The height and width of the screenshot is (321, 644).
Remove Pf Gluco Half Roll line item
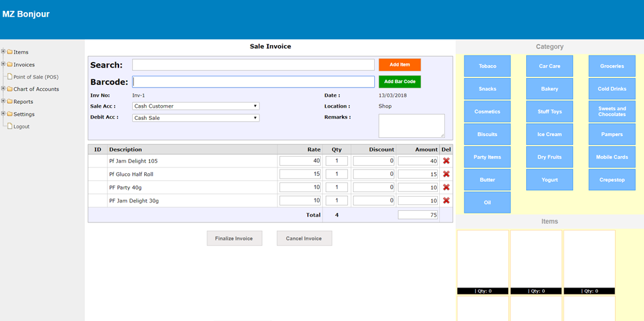pyautogui.click(x=446, y=174)
